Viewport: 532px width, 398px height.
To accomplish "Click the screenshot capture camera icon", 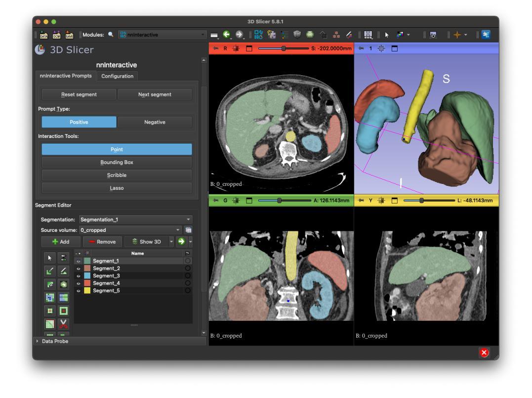I will click(x=433, y=35).
